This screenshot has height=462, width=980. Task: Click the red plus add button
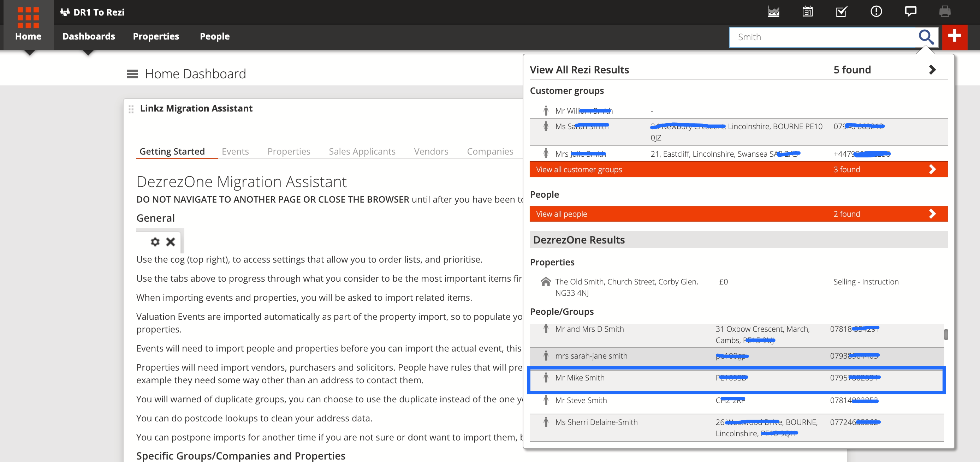coord(954,37)
